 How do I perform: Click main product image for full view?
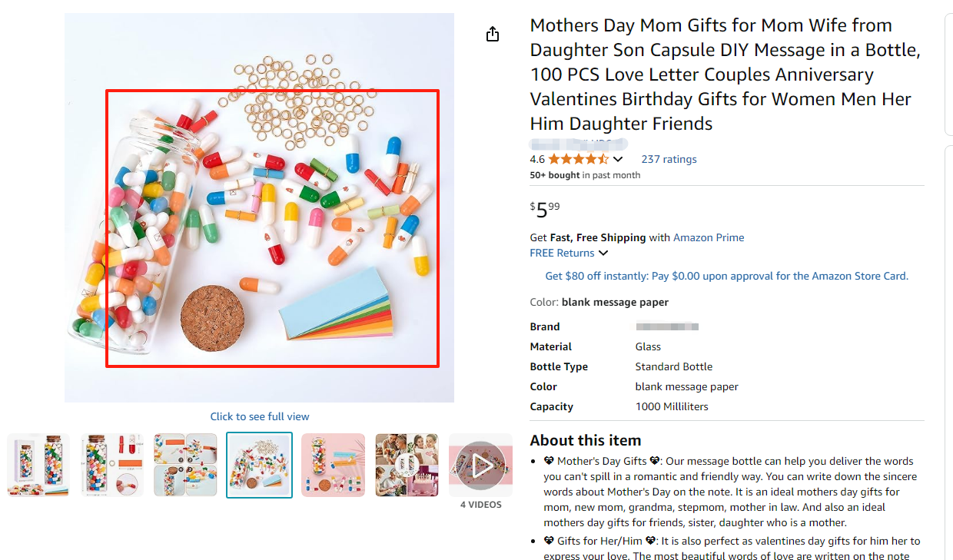tap(259, 207)
